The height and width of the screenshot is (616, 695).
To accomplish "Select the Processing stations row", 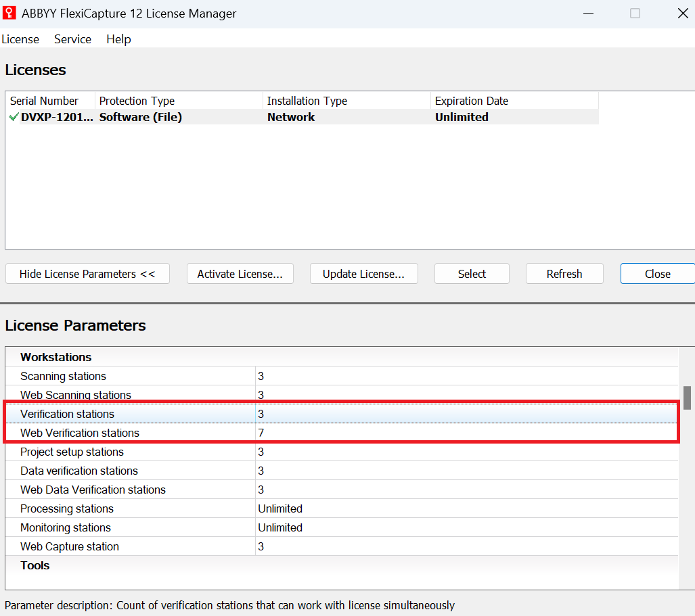I will [x=342, y=508].
